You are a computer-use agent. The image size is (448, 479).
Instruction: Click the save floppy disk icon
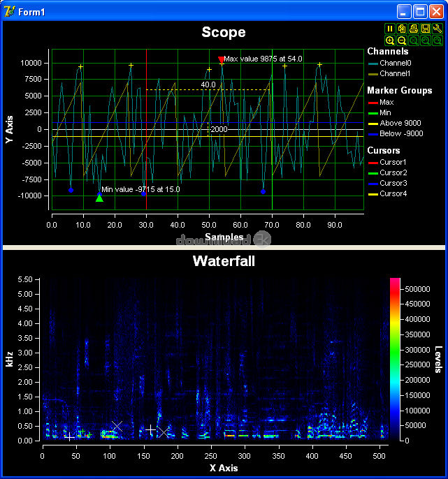(x=426, y=29)
